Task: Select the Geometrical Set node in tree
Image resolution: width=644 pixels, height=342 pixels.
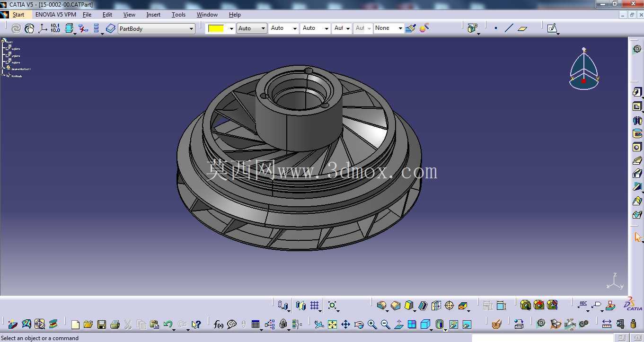Action: pyautogui.click(x=18, y=69)
